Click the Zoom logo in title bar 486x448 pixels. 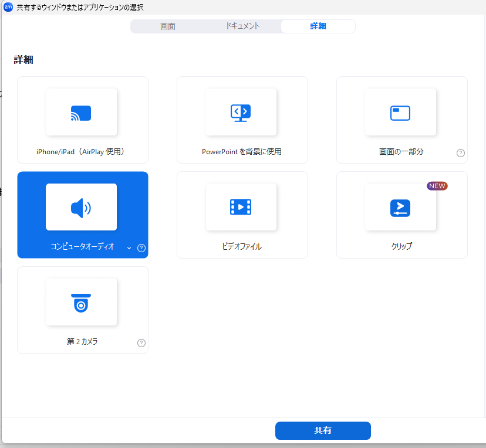tap(8, 8)
